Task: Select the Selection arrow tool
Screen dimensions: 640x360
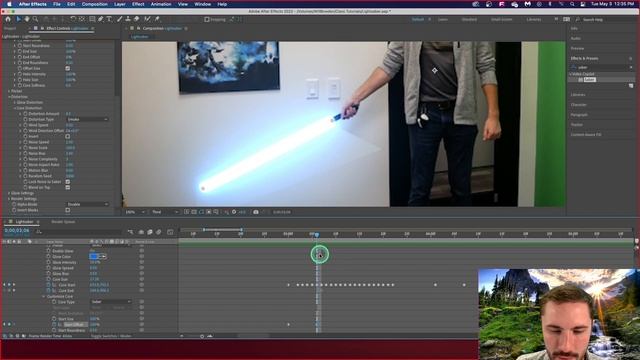Action: coord(18,19)
